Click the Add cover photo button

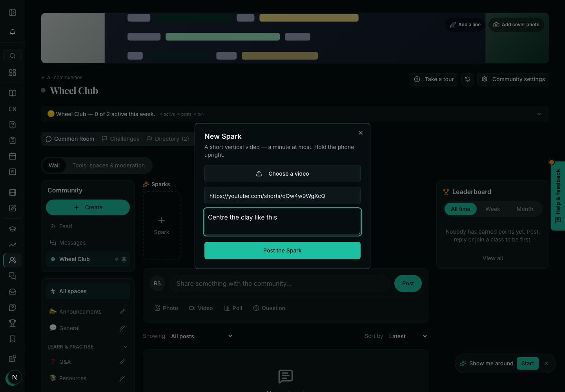tap(516, 25)
